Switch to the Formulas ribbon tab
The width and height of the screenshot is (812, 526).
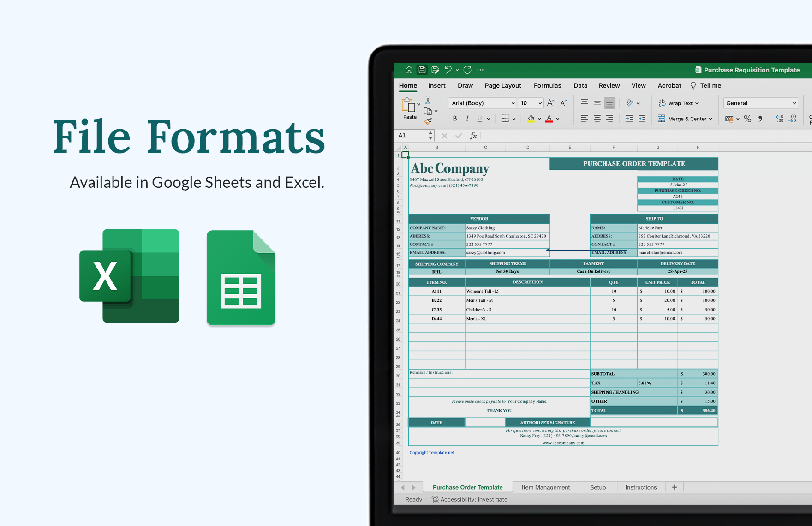tap(547, 85)
